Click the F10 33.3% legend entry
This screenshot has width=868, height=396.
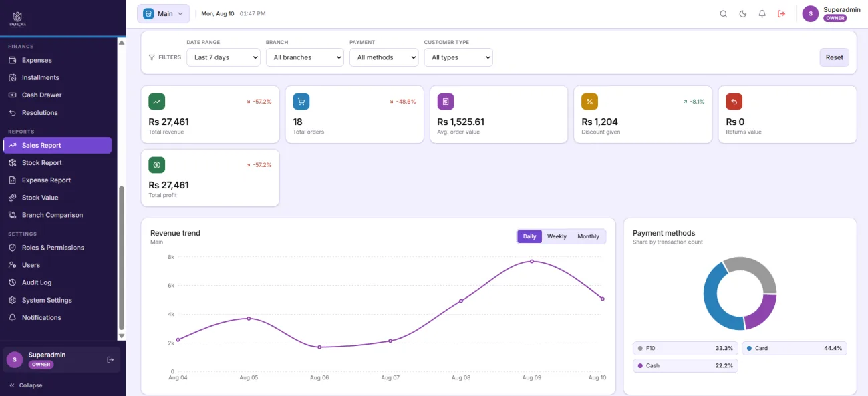point(686,348)
